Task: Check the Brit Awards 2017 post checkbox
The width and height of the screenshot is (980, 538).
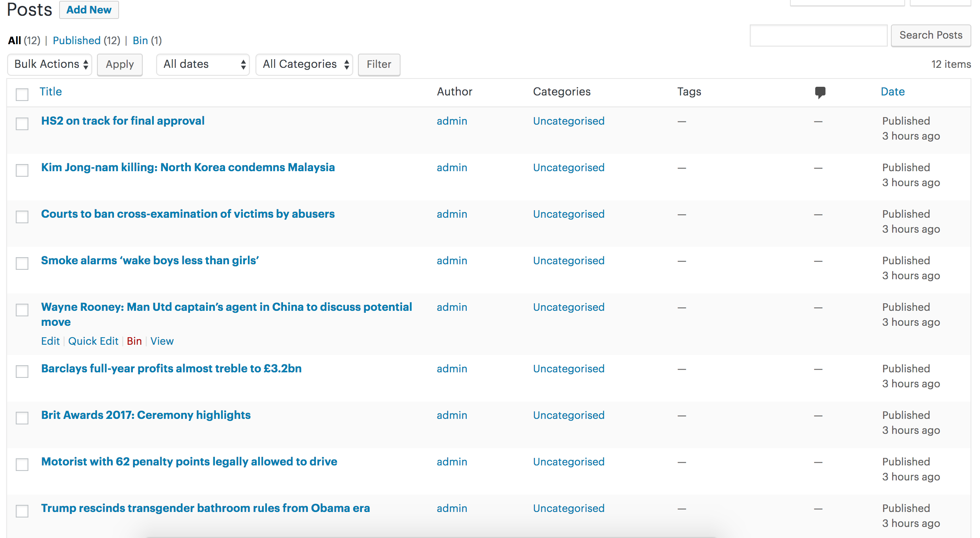Action: coord(22,418)
